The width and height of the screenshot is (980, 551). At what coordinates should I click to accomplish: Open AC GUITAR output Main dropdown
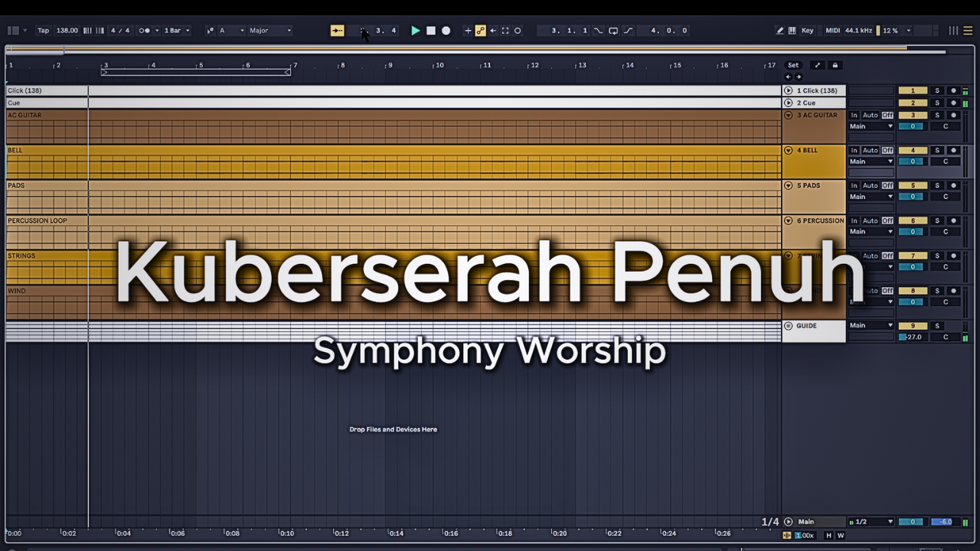tap(871, 126)
